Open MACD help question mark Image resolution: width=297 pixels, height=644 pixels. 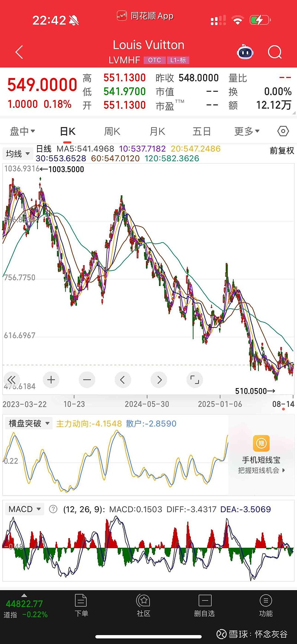[53, 509]
